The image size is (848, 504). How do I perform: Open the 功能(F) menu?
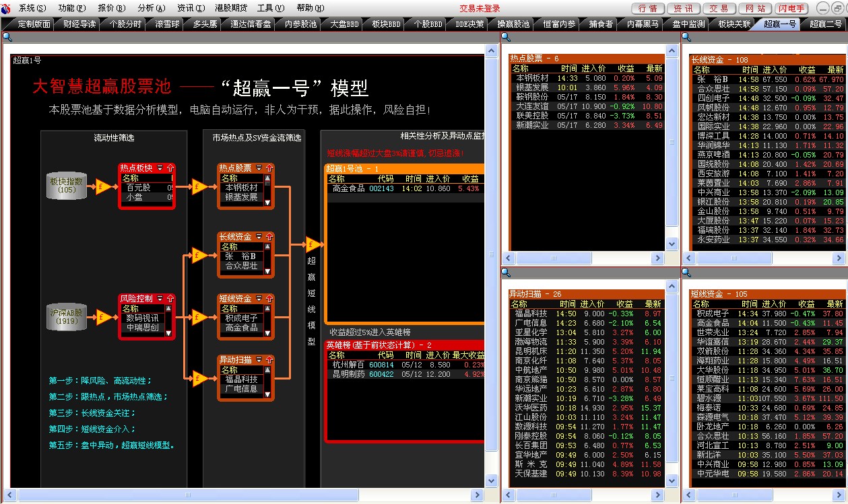(72, 8)
